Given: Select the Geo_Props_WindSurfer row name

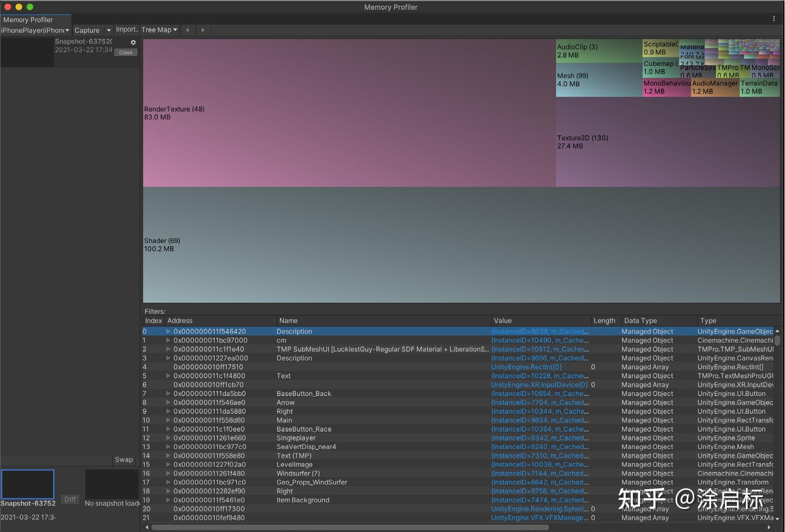Looking at the screenshot, I should point(312,482).
